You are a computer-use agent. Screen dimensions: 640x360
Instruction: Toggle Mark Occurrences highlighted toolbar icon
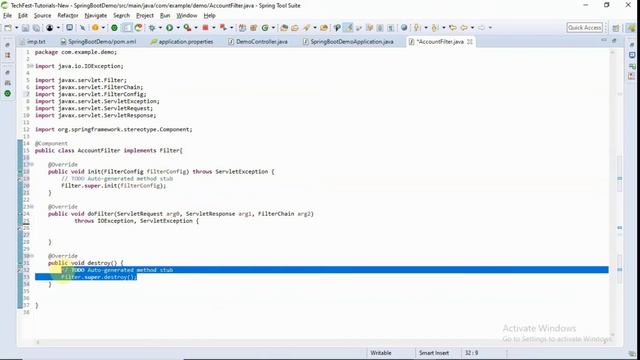(x=348, y=28)
